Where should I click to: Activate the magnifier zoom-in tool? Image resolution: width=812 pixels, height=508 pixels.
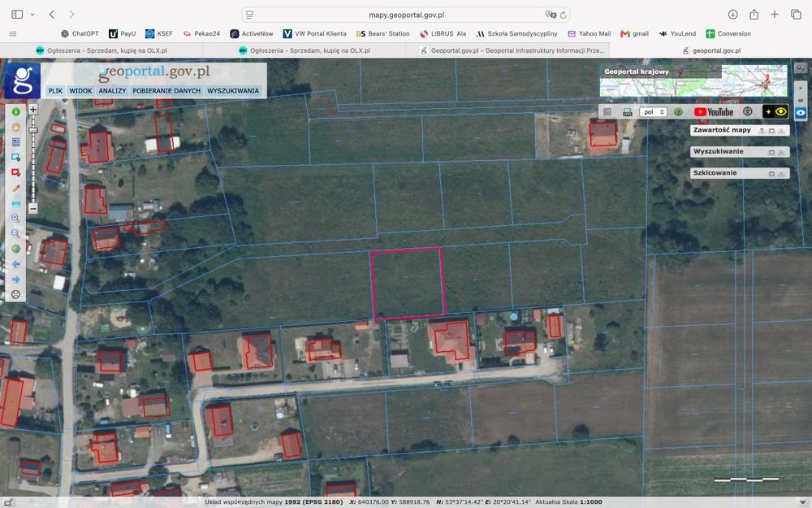[x=16, y=218]
